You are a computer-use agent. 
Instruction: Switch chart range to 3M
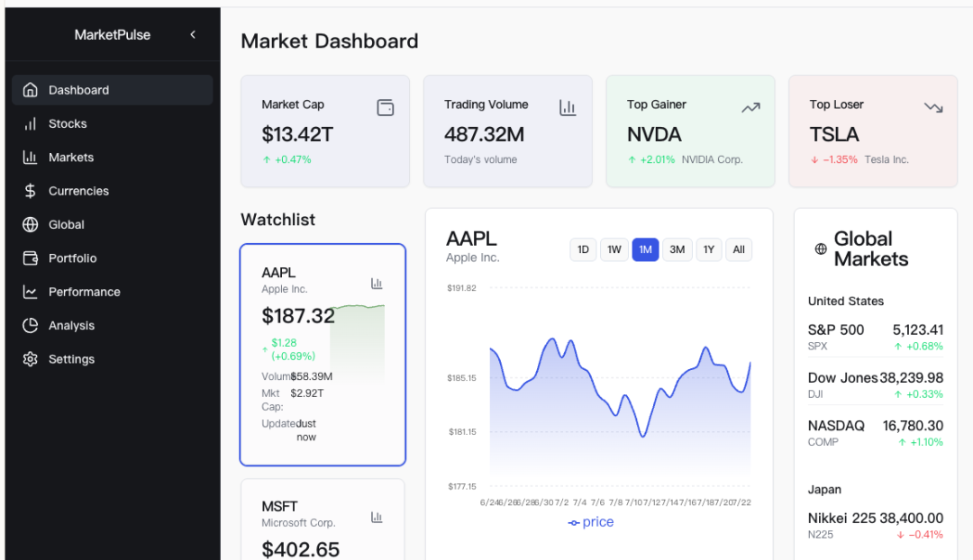coord(677,249)
